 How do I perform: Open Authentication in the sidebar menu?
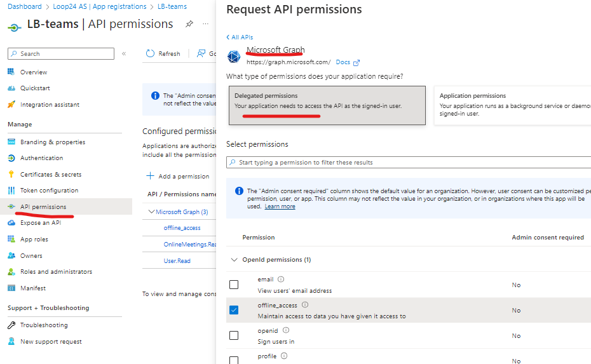point(41,158)
